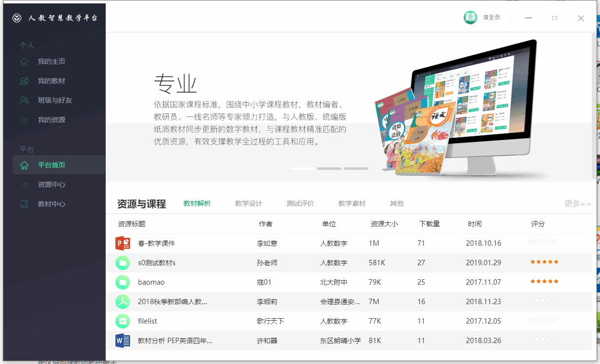
Task: Switch to 教材解析 tab
Action: tap(197, 204)
